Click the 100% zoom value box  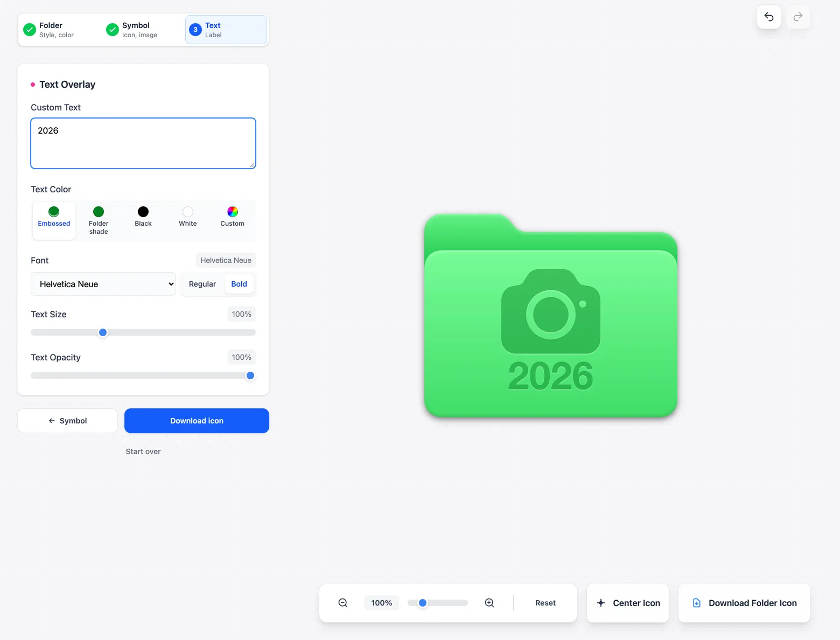coord(382,603)
